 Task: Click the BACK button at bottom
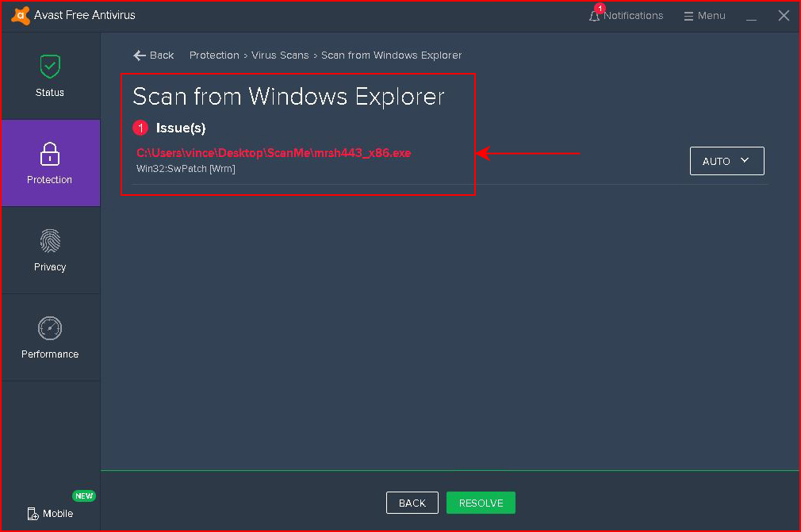tap(412, 503)
